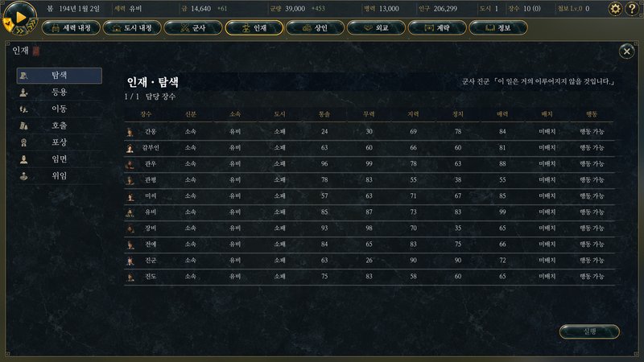The height and width of the screenshot is (362, 644).
Task: Select officer name 장비
Action: click(x=151, y=228)
